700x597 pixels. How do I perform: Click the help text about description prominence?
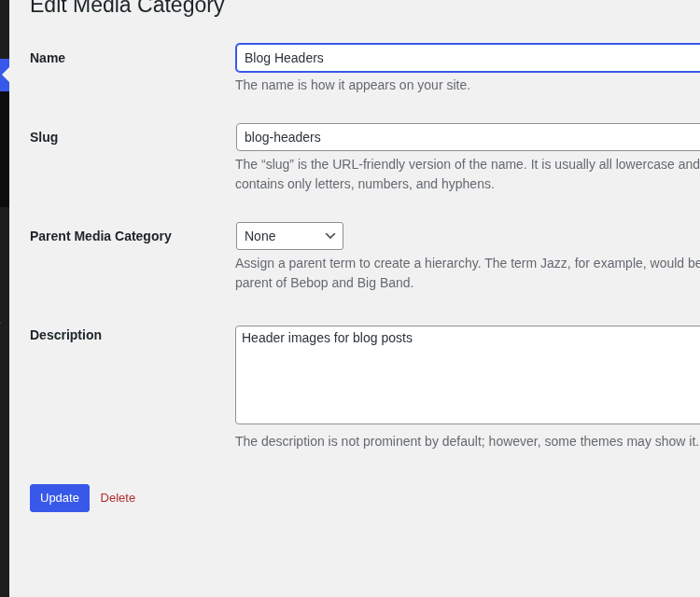click(x=467, y=441)
